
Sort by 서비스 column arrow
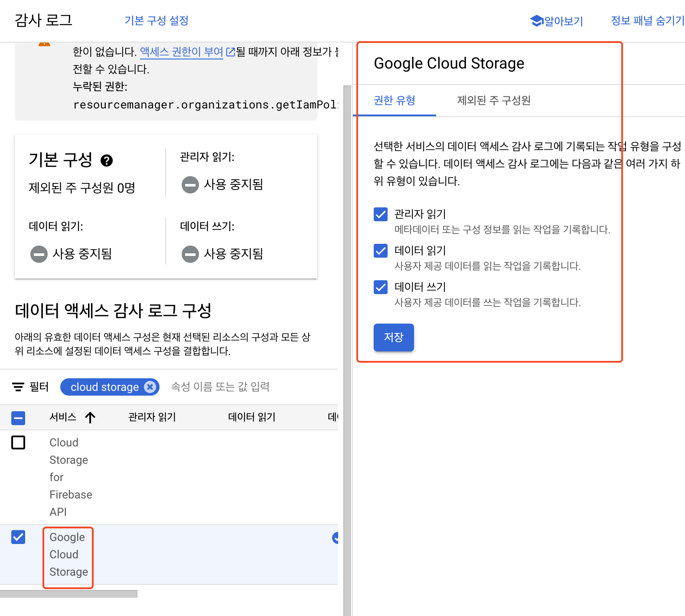coord(90,418)
